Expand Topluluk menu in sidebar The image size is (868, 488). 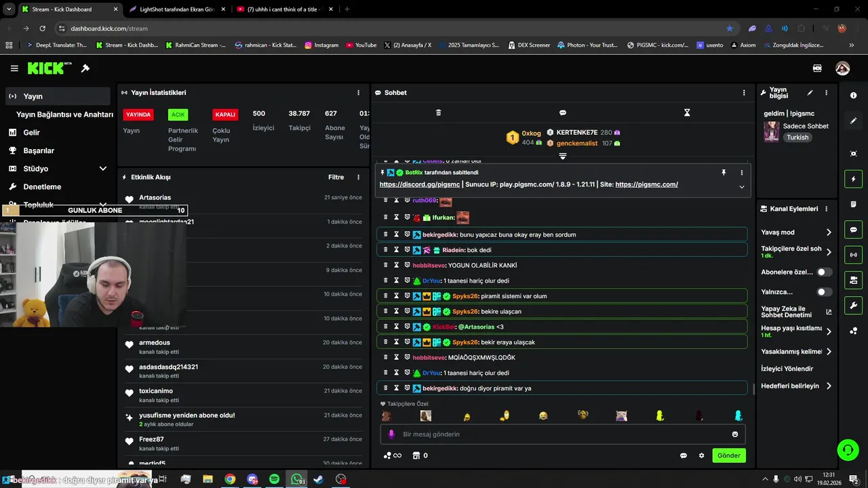click(x=103, y=205)
